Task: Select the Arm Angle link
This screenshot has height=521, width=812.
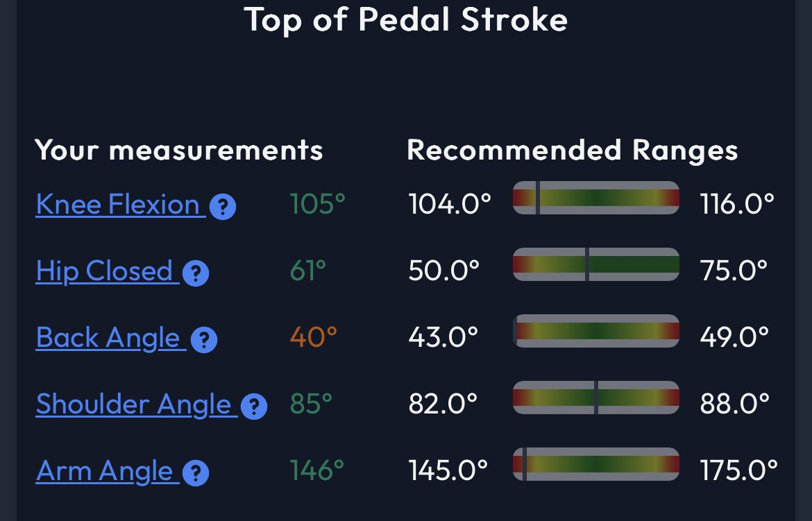Action: (x=104, y=471)
